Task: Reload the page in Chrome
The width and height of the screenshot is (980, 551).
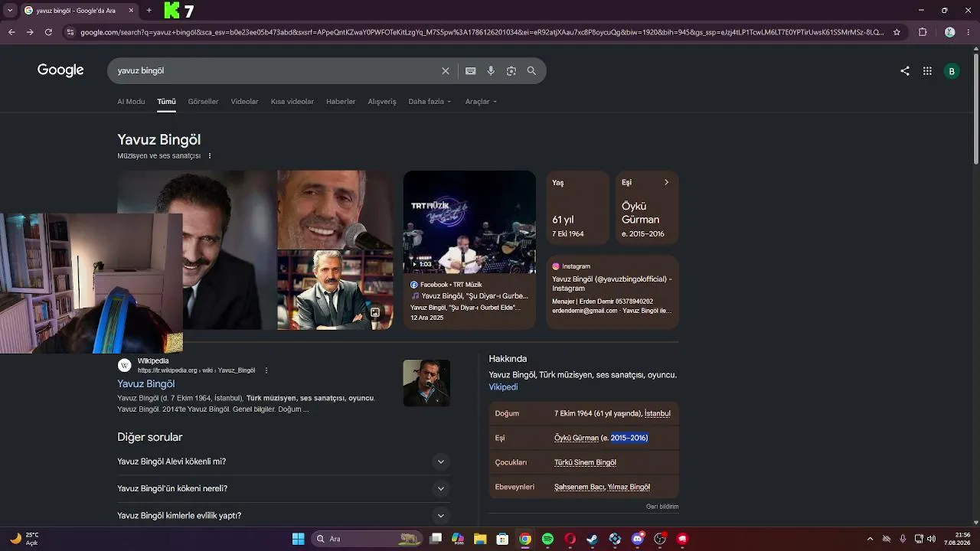Action: [x=48, y=32]
